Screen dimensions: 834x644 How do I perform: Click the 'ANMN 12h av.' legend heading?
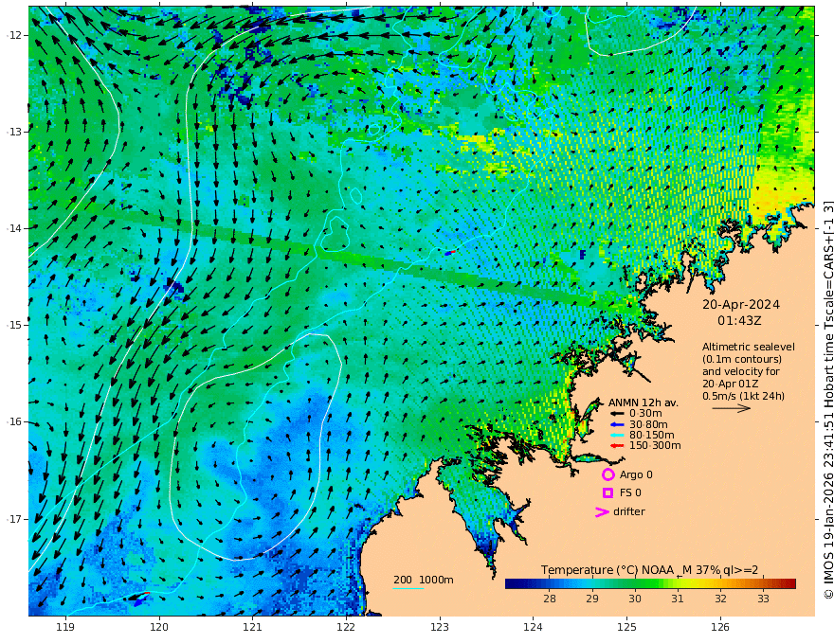pyautogui.click(x=644, y=402)
